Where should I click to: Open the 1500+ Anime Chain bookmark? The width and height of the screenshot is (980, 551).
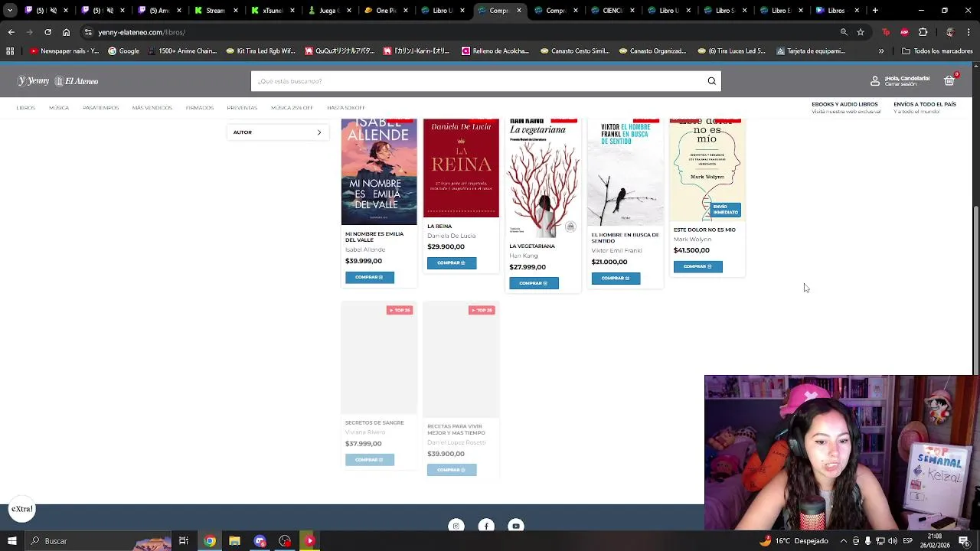(182, 51)
